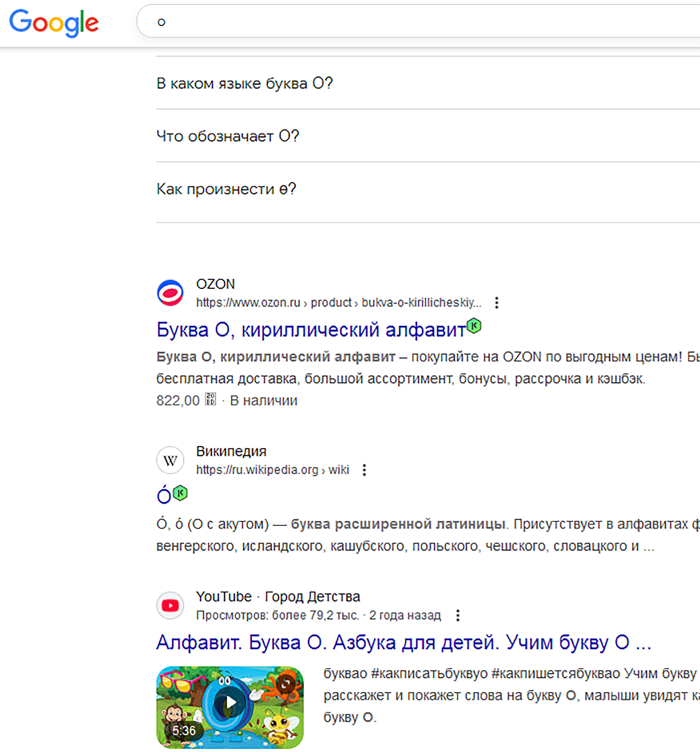Image resolution: width=700 pixels, height=752 pixels.
Task: Click green badge beside Ó title
Action: point(180,493)
